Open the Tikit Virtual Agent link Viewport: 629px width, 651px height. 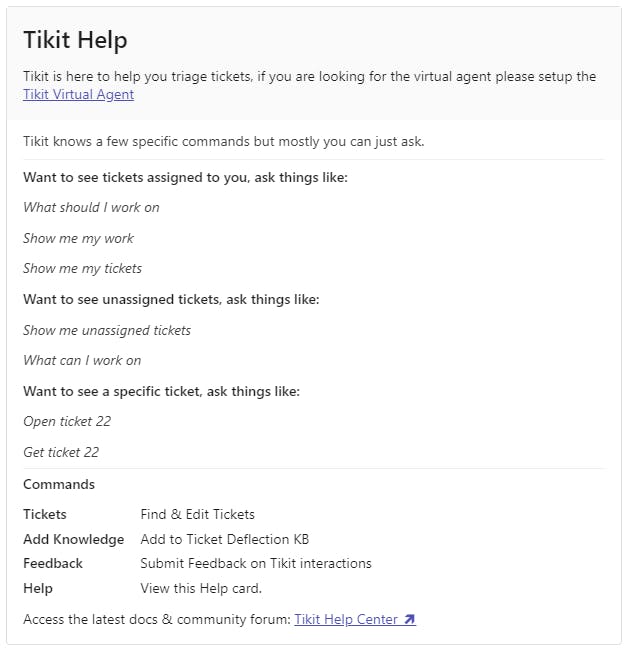pyautogui.click(x=78, y=95)
